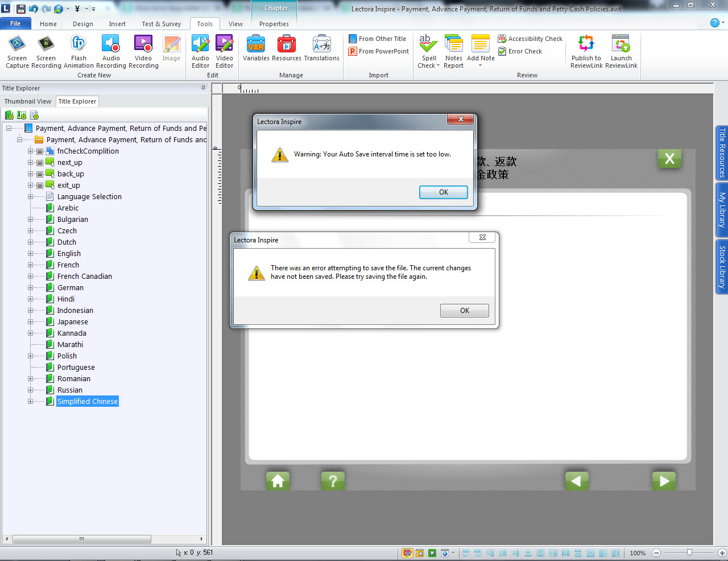Switch to the Home ribbon tab
This screenshot has width=728, height=561.
48,24
